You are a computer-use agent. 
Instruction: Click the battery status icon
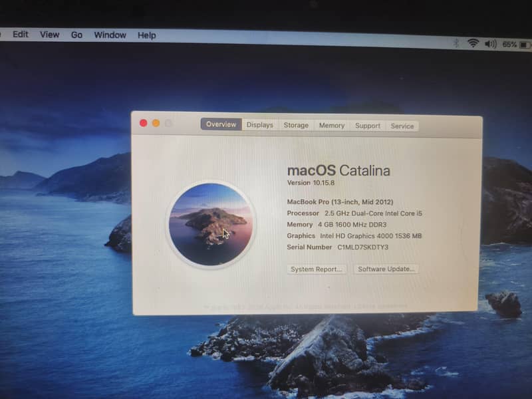tap(525, 45)
